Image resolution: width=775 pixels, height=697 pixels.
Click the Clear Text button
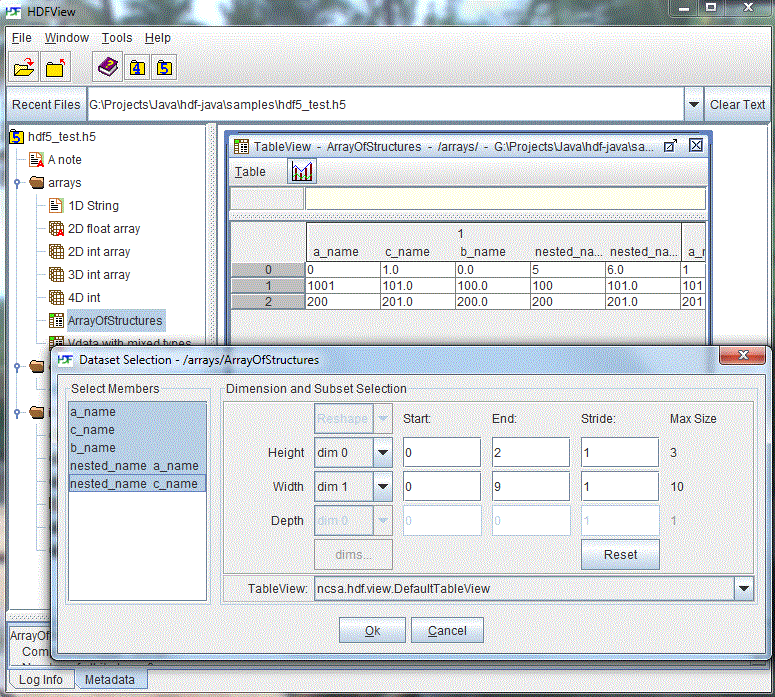pyautogui.click(x=737, y=104)
